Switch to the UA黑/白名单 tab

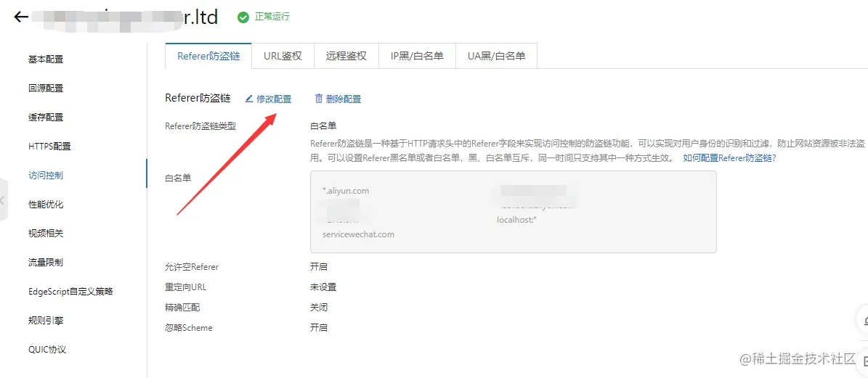(497, 56)
